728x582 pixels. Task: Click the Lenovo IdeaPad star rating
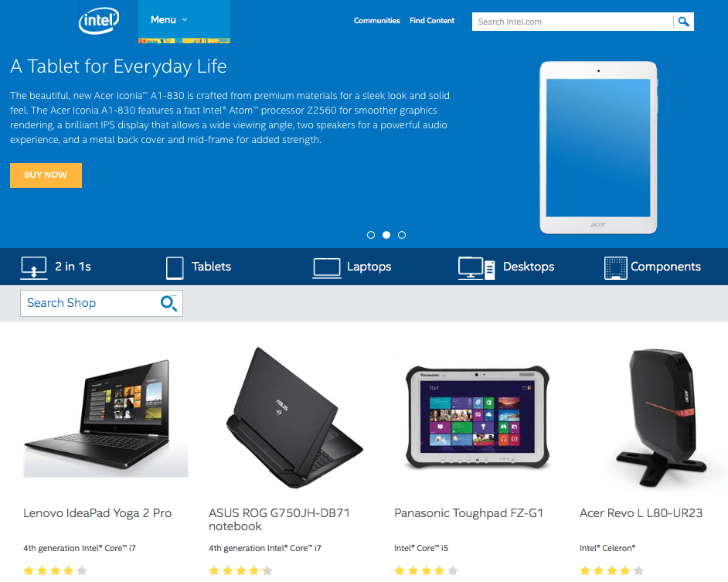[55, 570]
